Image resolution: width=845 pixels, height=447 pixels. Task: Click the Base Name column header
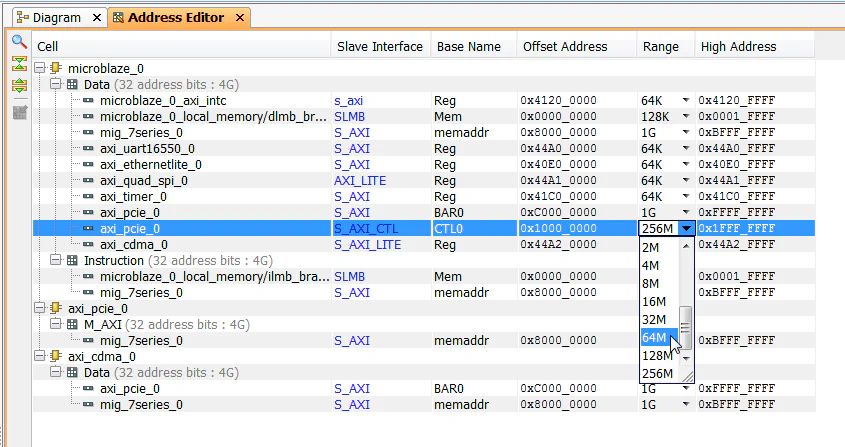[x=473, y=47]
